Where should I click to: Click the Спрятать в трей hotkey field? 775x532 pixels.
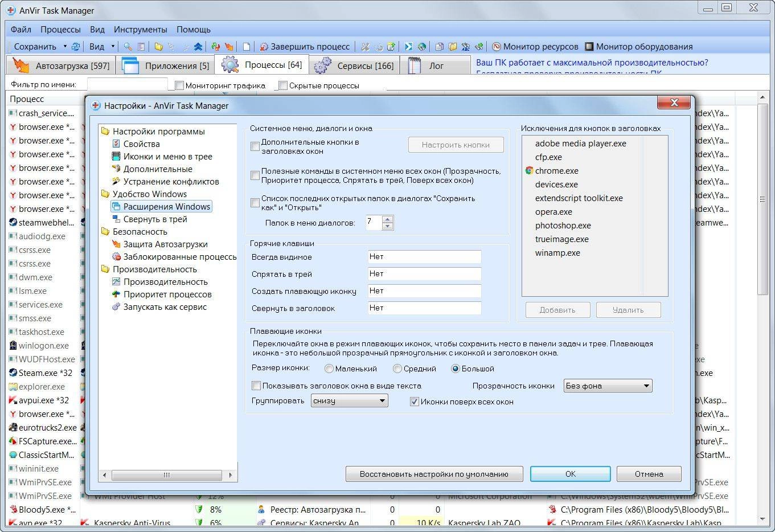(x=424, y=274)
